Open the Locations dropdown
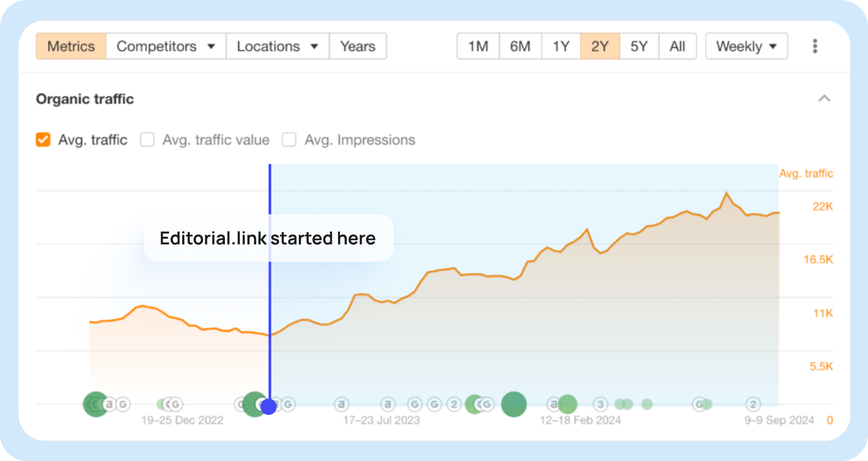 pyautogui.click(x=278, y=46)
